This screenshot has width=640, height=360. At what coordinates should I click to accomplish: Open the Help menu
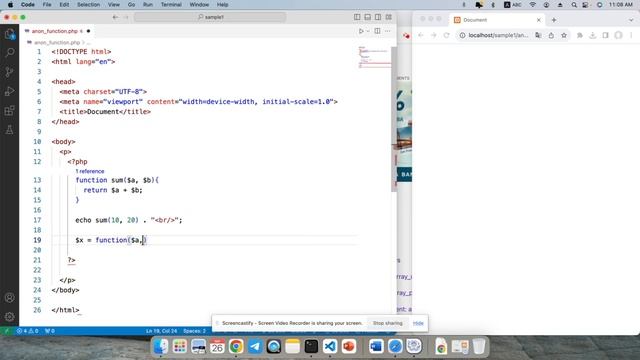coord(222,4)
